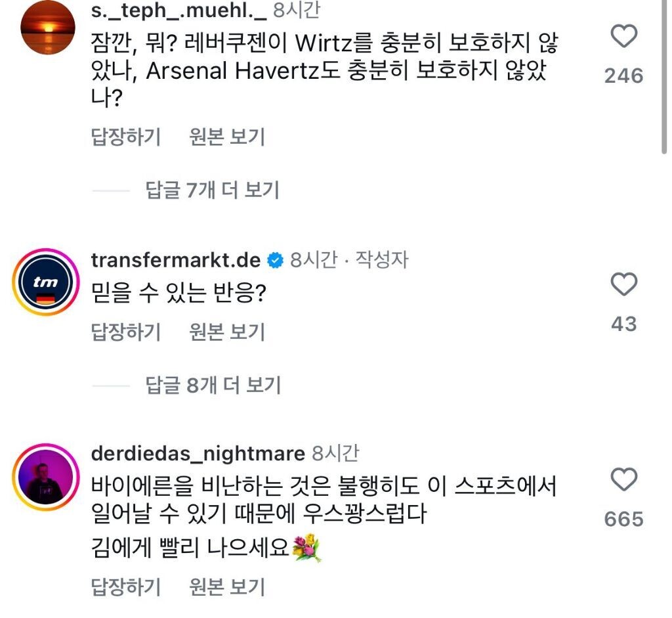Image resolution: width=672 pixels, height=618 pixels.
Task: Show original of transfermarkt.de comment
Action: (227, 332)
